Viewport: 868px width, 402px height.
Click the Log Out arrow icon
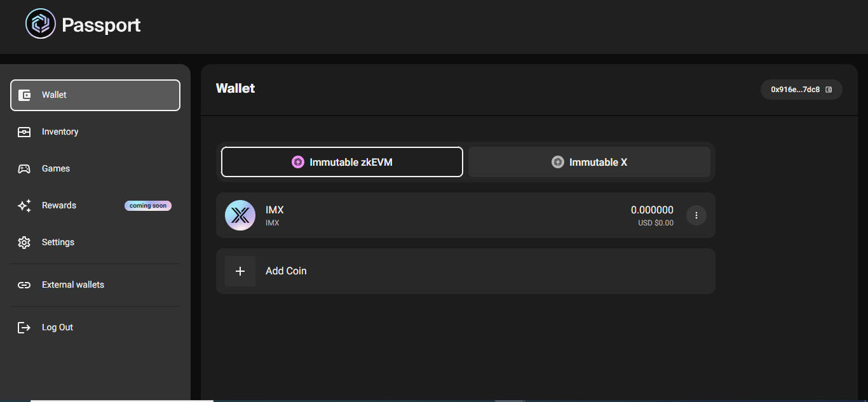tap(24, 328)
